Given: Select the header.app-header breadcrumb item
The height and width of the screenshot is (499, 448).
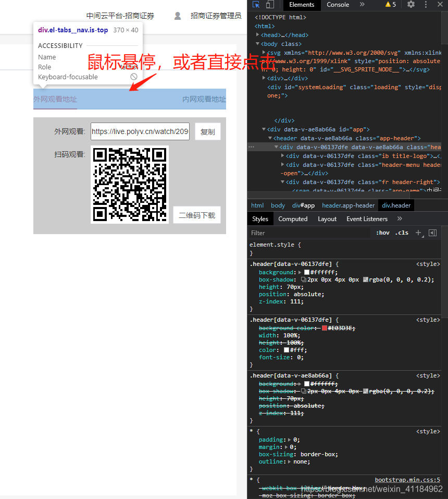Looking at the screenshot, I should pos(348,205).
